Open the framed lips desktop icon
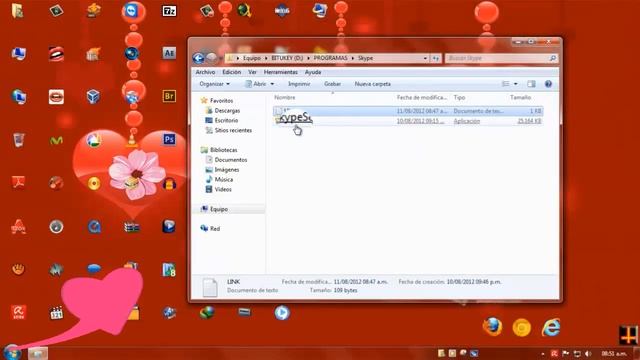The height and width of the screenshot is (360, 640). 56,97
